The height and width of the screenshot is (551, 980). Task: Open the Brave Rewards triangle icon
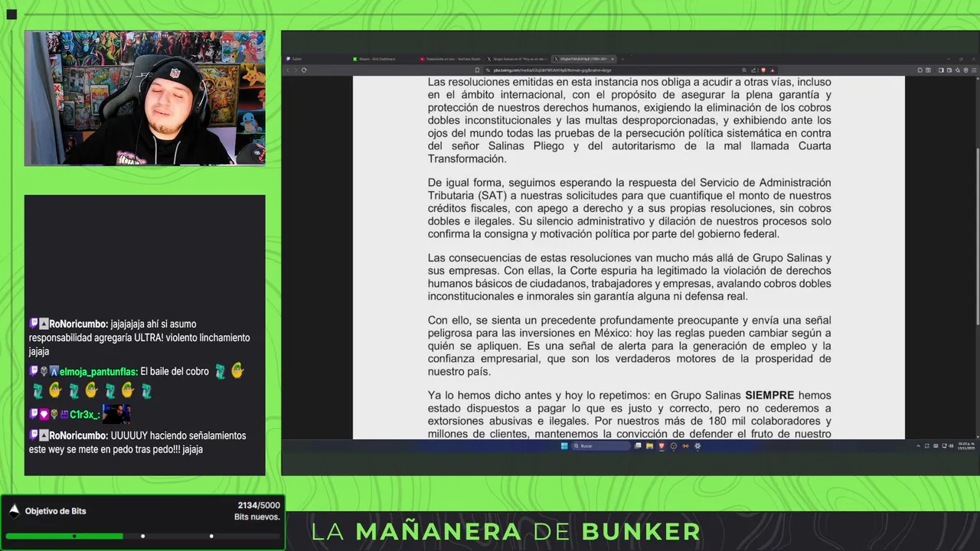click(773, 70)
